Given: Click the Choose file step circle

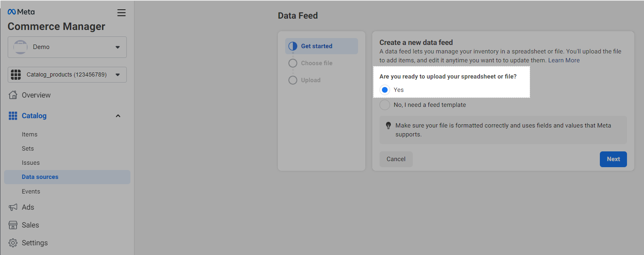Looking at the screenshot, I should point(293,63).
